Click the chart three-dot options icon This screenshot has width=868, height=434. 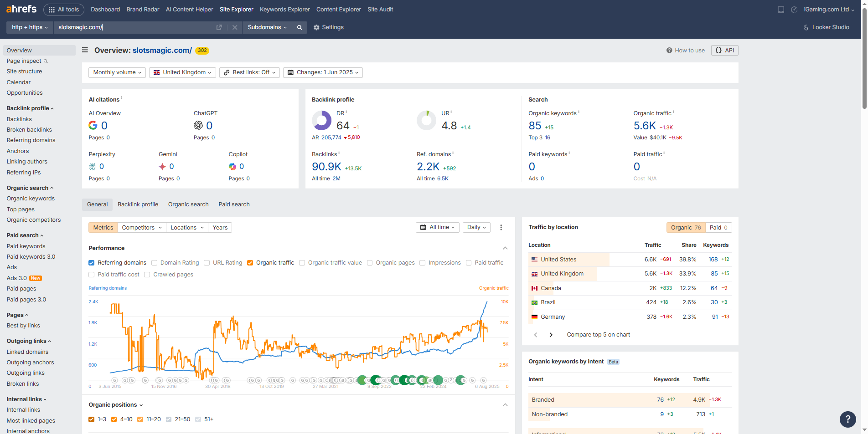tap(501, 228)
